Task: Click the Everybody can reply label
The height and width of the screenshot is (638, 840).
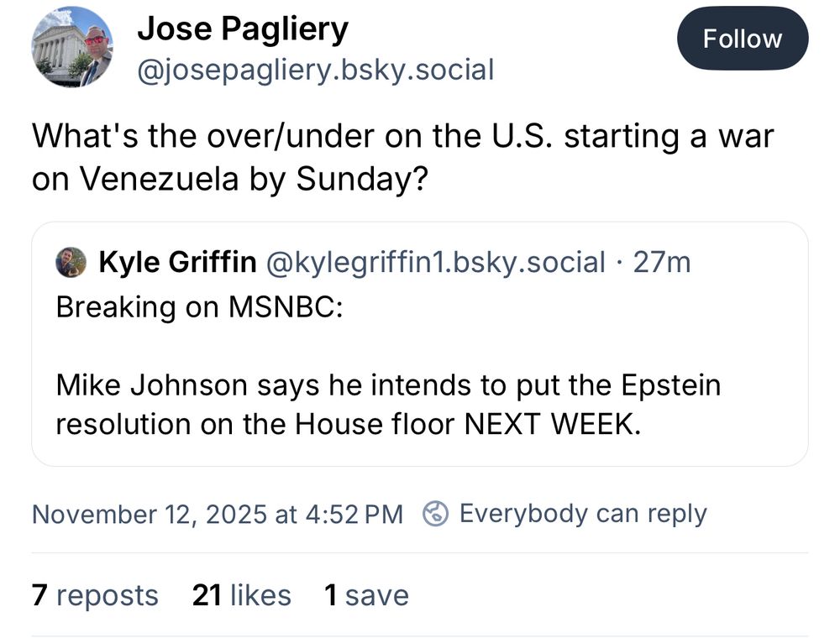Action: point(583,513)
